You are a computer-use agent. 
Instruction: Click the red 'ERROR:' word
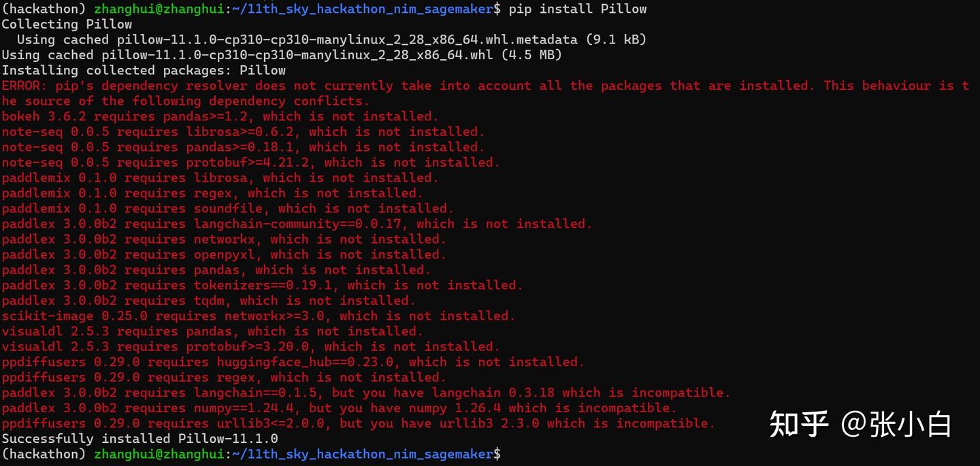pyautogui.click(x=24, y=86)
